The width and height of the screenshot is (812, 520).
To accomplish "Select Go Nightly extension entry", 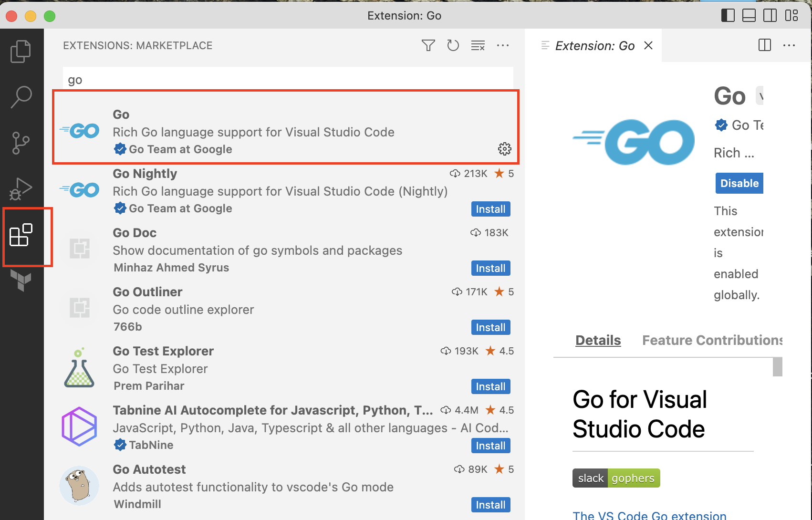I will [285, 191].
